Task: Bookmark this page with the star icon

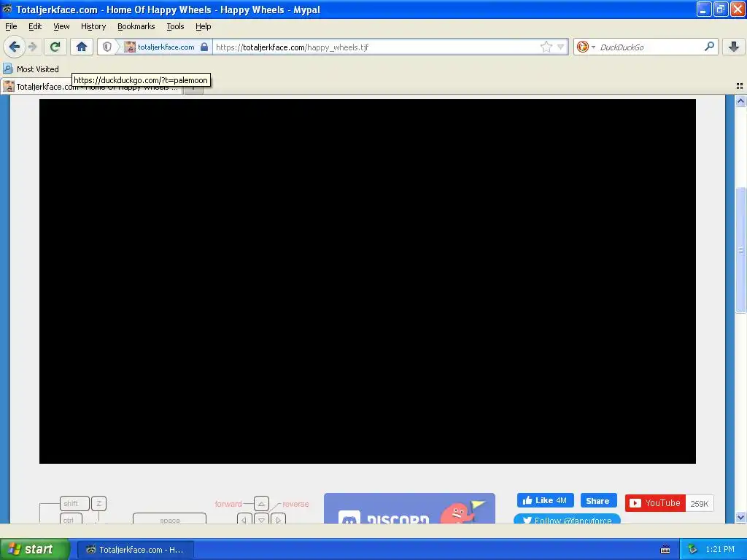Action: pos(546,47)
